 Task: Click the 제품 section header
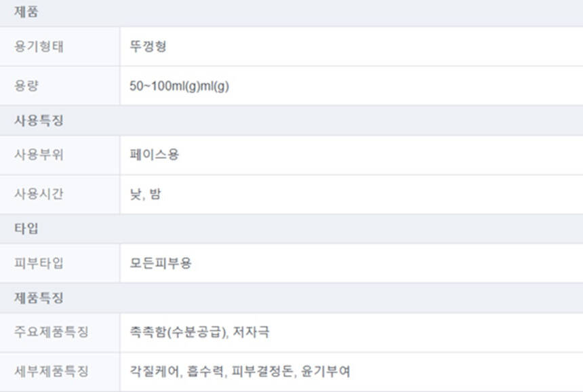26,12
